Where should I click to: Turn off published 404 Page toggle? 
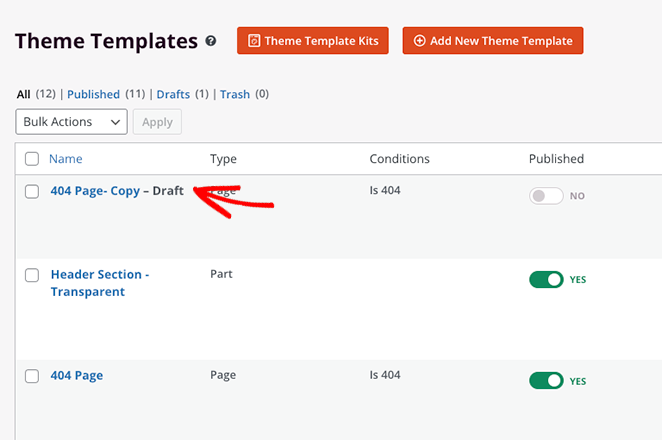click(546, 381)
